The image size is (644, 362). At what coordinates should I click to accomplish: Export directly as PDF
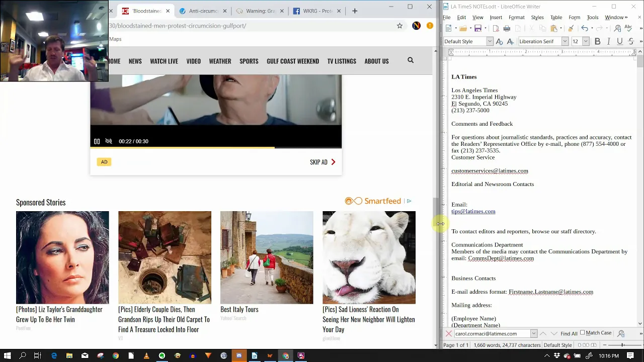tap(496, 29)
